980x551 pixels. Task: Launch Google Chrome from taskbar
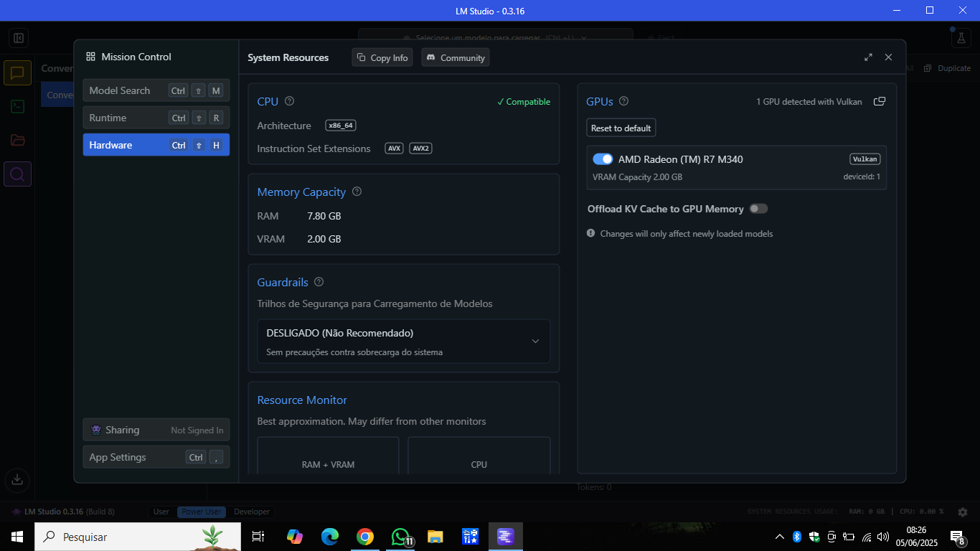click(x=364, y=537)
